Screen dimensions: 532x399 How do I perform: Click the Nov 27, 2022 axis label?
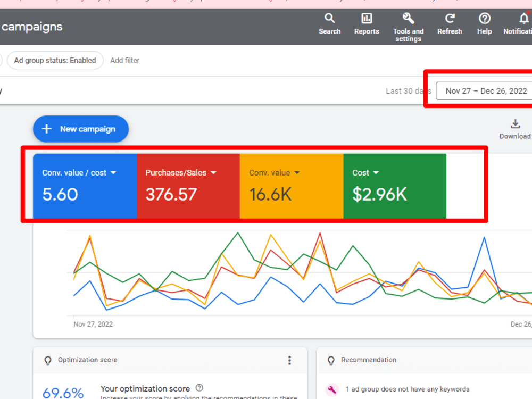tap(93, 325)
